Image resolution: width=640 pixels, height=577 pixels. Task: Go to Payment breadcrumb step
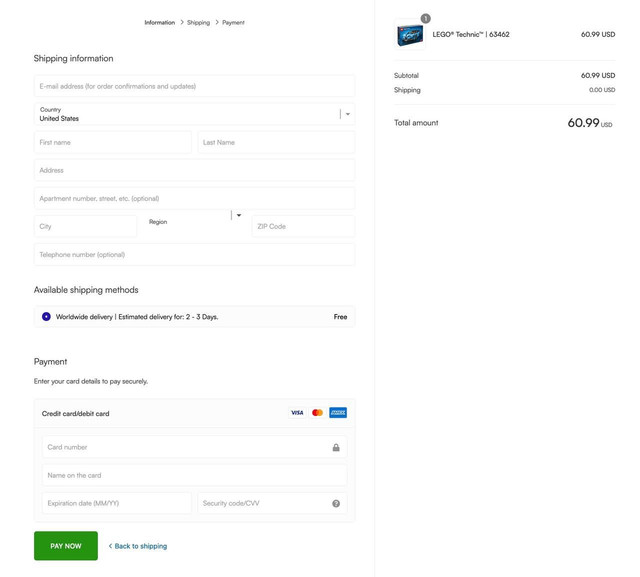click(x=233, y=22)
